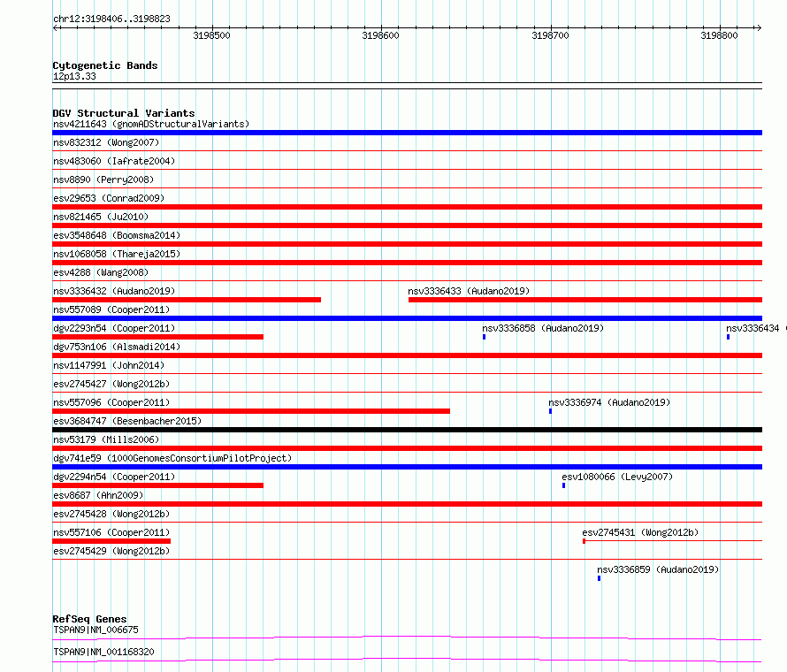Select the red bar of nsv557096
This screenshot has height=672, width=787.
251,411
